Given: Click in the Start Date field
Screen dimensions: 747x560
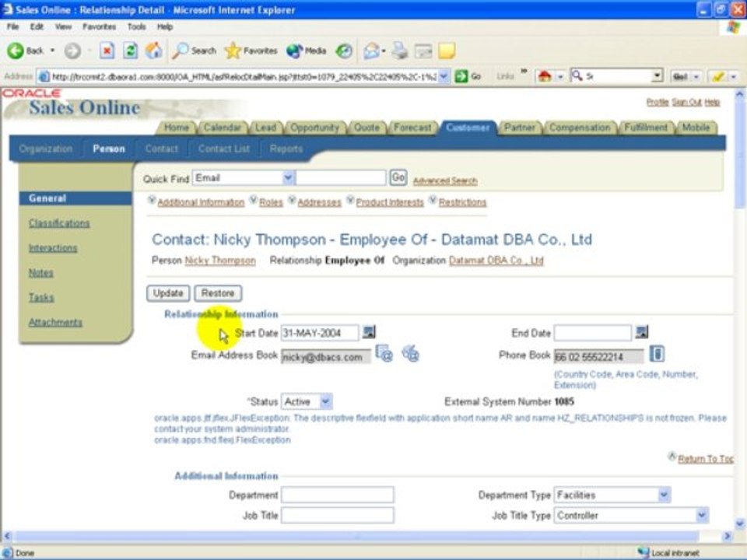Looking at the screenshot, I should coord(320,333).
